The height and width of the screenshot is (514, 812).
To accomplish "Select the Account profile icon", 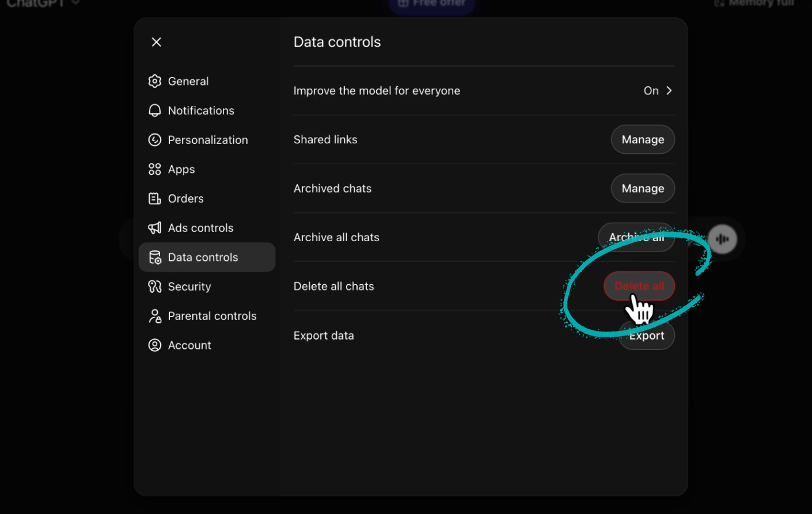I will (x=154, y=345).
